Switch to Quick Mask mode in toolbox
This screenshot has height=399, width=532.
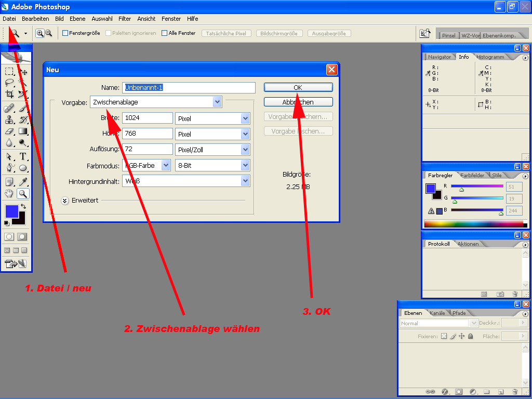(22, 236)
